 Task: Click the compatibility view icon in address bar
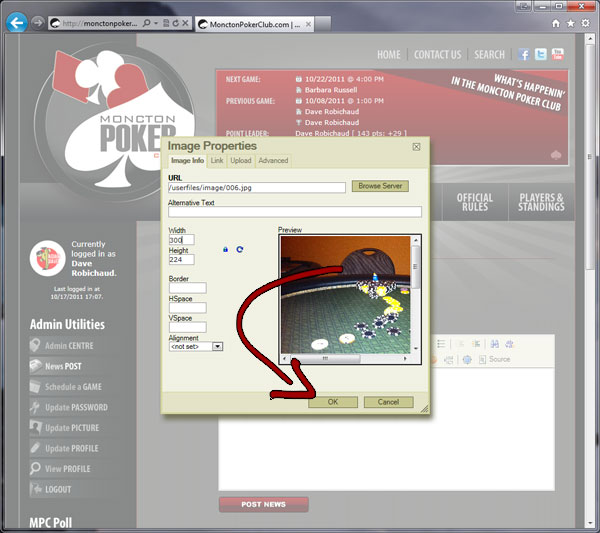click(x=166, y=23)
